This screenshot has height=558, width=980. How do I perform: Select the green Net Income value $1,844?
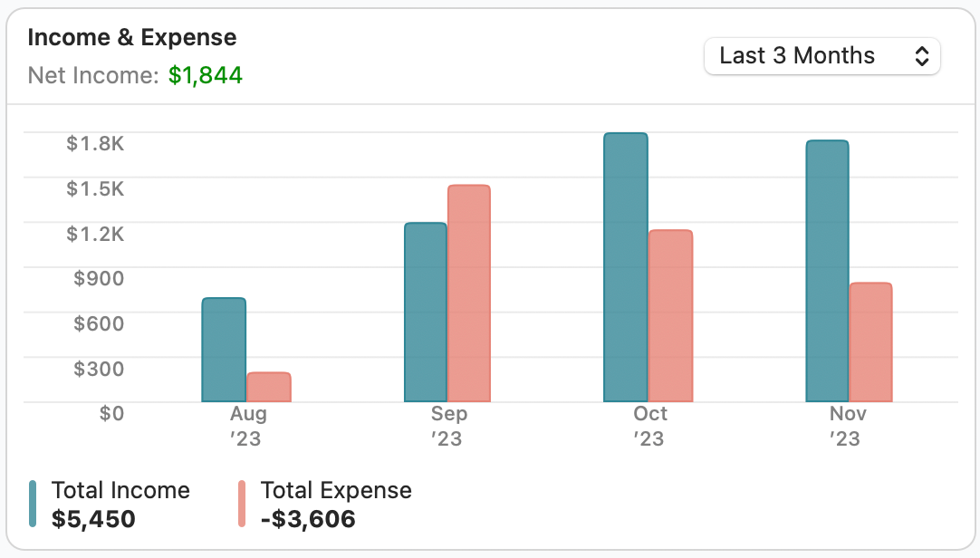[206, 76]
